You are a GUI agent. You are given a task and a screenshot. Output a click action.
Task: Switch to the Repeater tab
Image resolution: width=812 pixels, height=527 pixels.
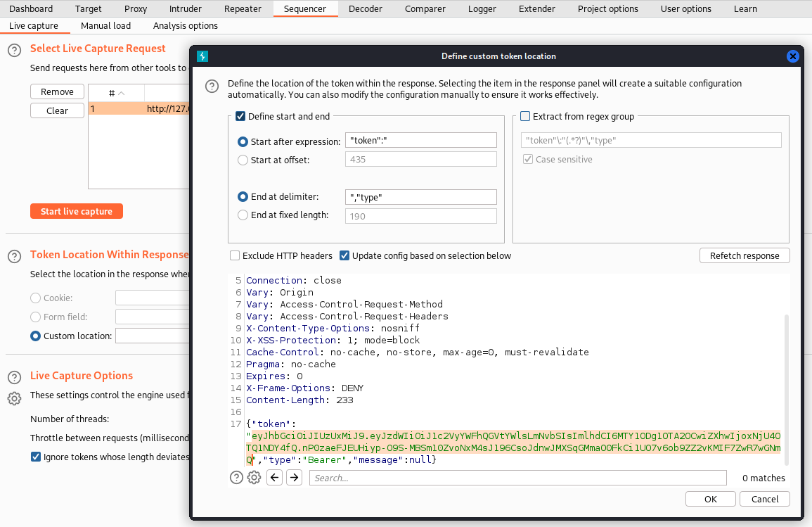(243, 8)
